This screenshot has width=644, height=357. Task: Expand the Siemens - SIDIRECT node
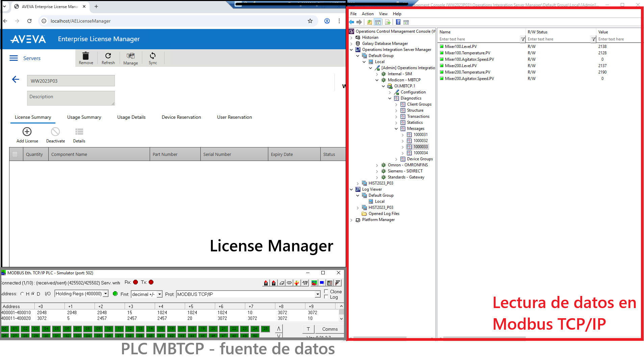377,171
